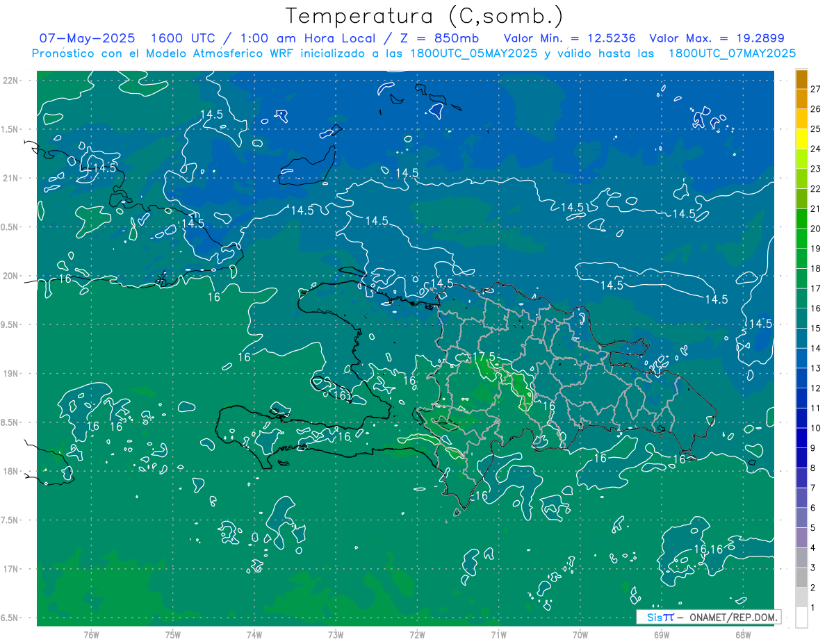Image resolution: width=834 pixels, height=644 pixels.
Task: Click the '21N' latitude axis label
Action: pos(12,178)
